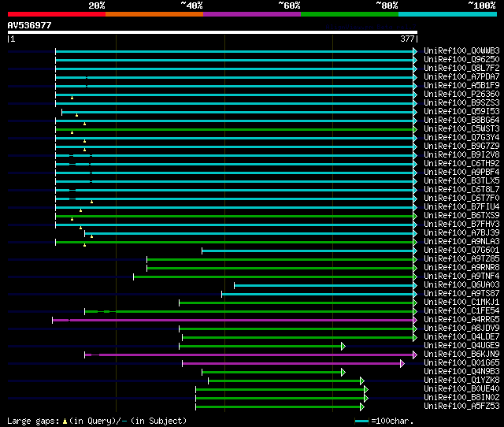Select the UniRef100_B7FHV3 label
Image resolution: width=504 pixels, height=427 pixels.
click(461, 225)
